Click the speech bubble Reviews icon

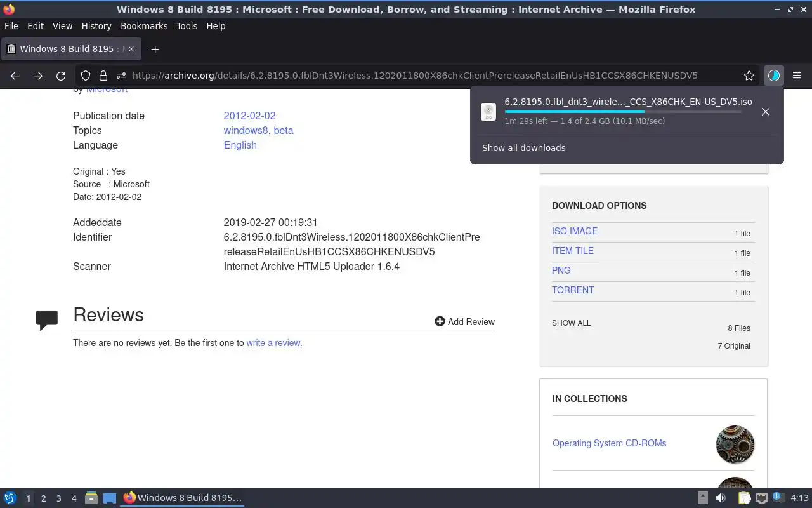[47, 320]
